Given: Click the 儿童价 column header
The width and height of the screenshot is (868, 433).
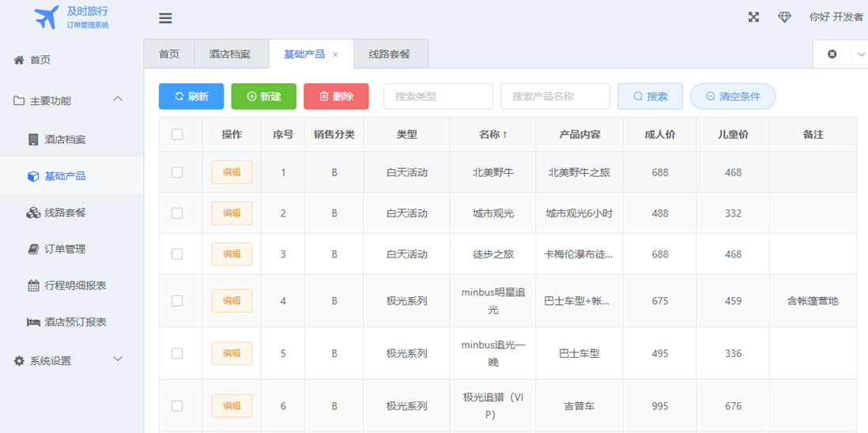Looking at the screenshot, I should 733,134.
